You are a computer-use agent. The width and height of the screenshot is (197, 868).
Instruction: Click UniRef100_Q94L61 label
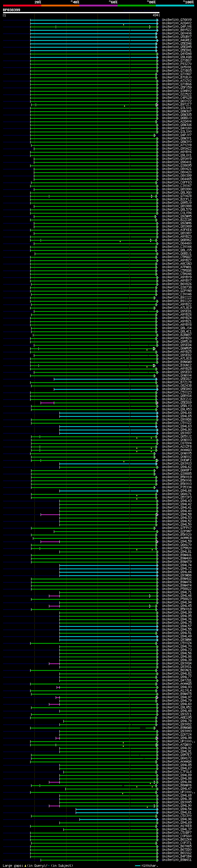(177, 812)
